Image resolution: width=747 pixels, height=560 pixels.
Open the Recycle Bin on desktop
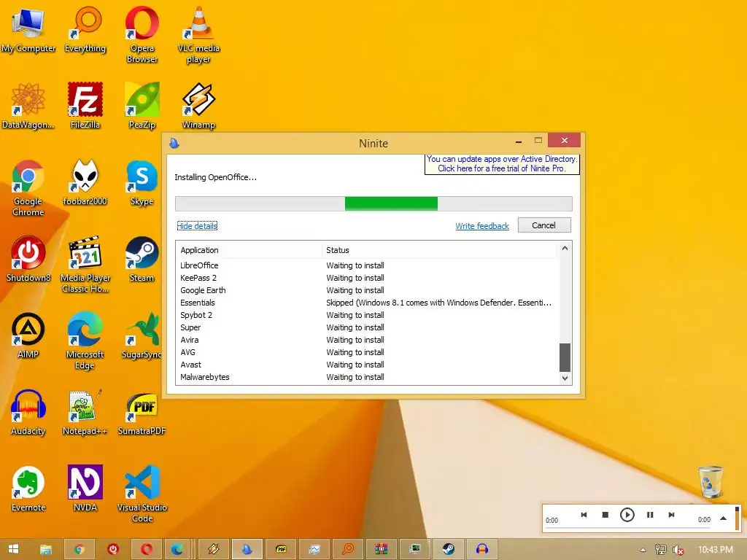tap(711, 482)
